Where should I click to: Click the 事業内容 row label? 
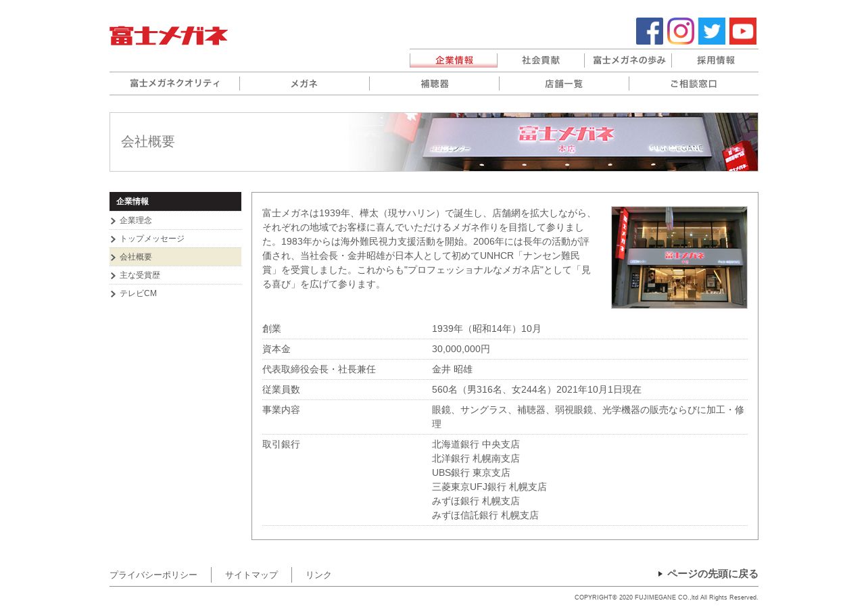pos(281,410)
